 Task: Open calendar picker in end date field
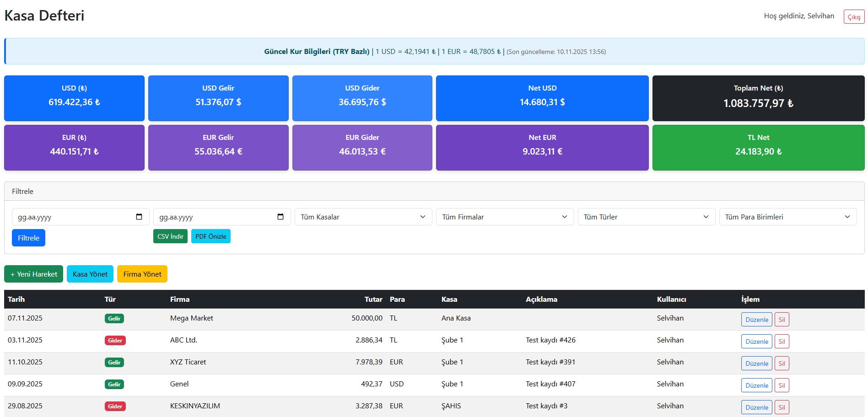[280, 217]
